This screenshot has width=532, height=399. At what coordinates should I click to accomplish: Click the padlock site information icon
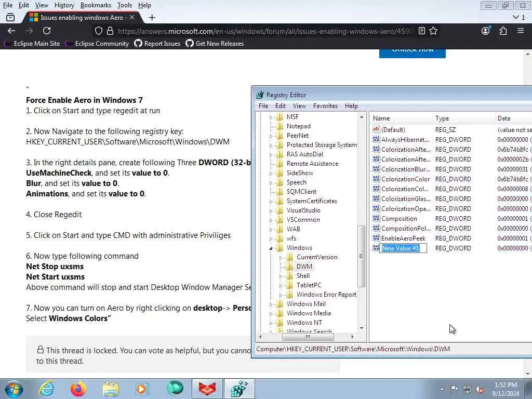click(110, 31)
